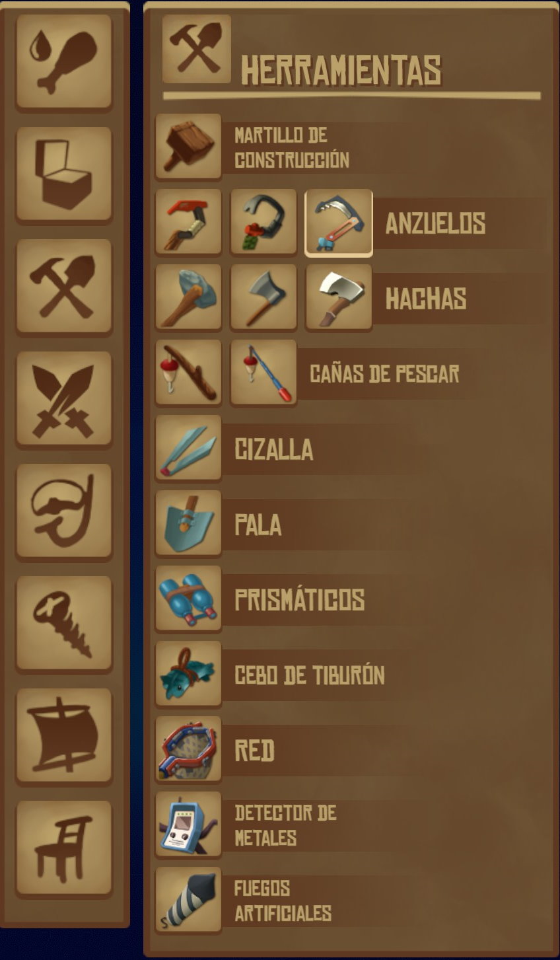
Task: Select the blue metal fishing rod icon
Action: [x=263, y=373]
